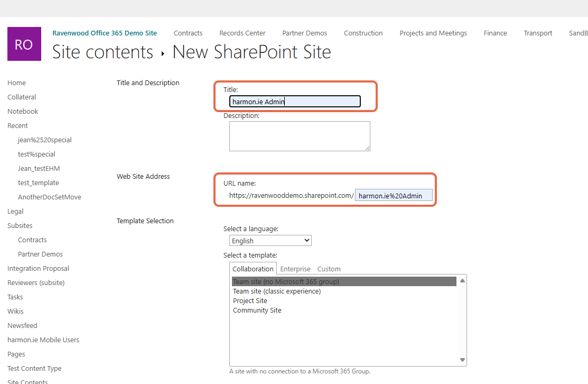Open Projects and Meetings in top navigation
Screen dimensions: 588x384
coord(433,33)
